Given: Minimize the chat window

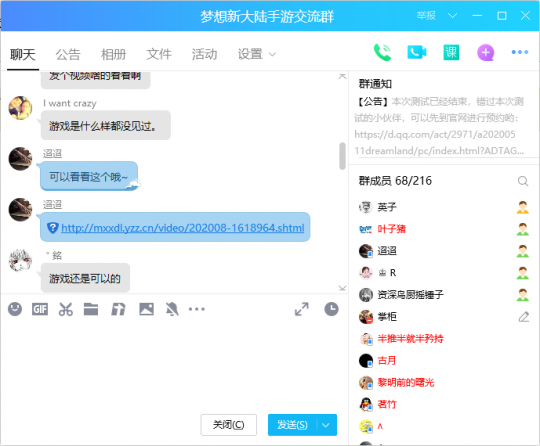Looking at the screenshot, I should click(477, 15).
